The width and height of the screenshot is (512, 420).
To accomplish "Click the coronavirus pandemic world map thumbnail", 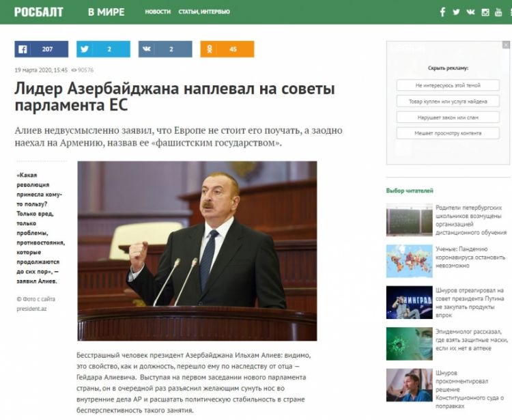I will tap(410, 261).
